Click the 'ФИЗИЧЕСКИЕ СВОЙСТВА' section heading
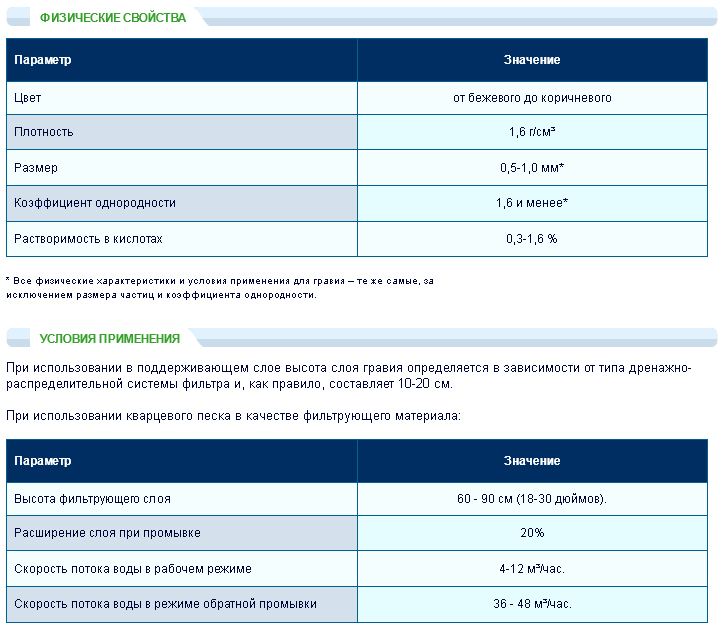Image resolution: width=723 pixels, height=634 pixels. pos(112,18)
